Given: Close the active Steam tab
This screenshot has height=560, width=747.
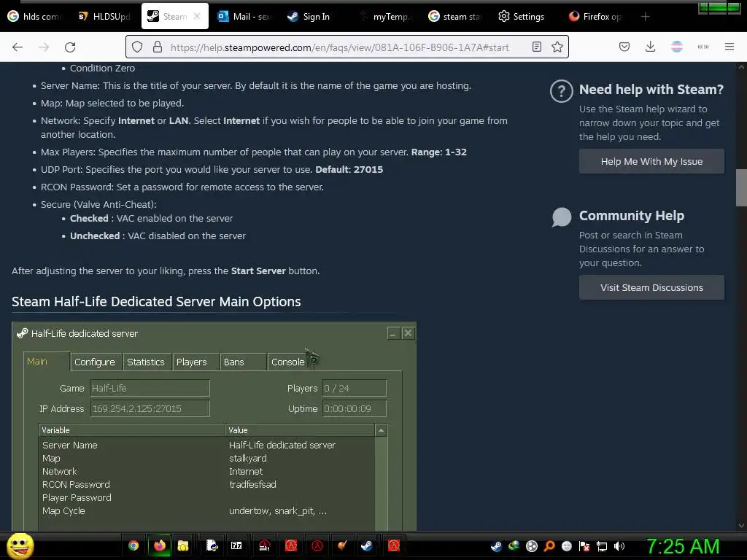Looking at the screenshot, I should 197,16.
